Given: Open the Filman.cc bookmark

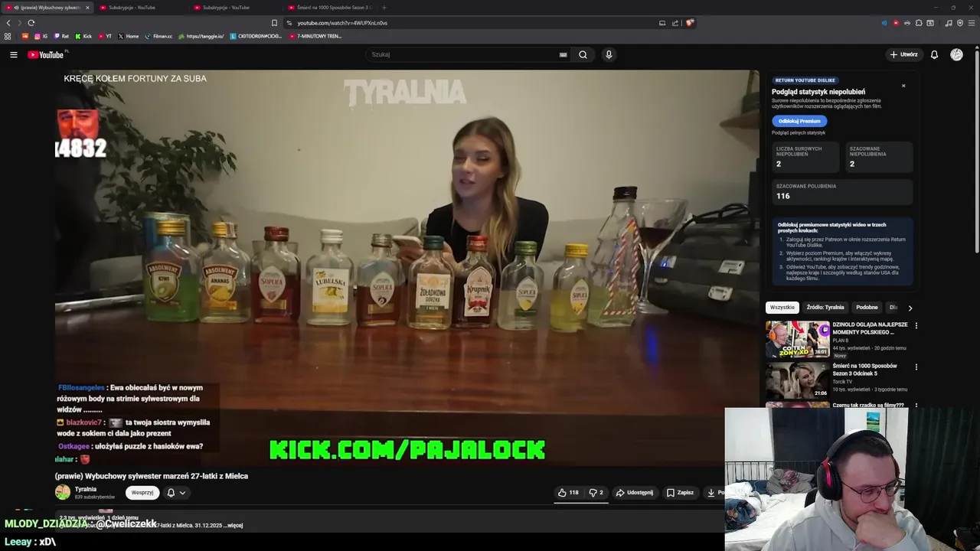Looking at the screenshot, I should pyautogui.click(x=158, y=36).
